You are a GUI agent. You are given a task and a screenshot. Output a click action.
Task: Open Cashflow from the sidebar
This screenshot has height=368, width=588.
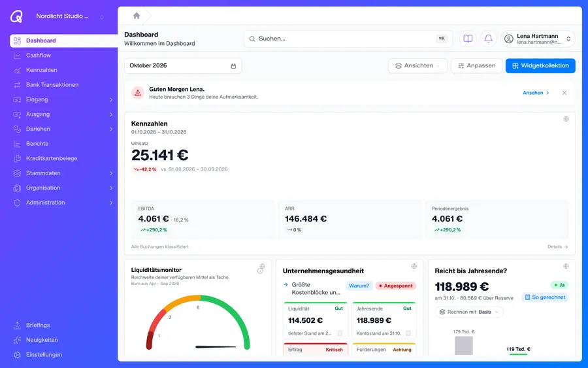pos(63,56)
